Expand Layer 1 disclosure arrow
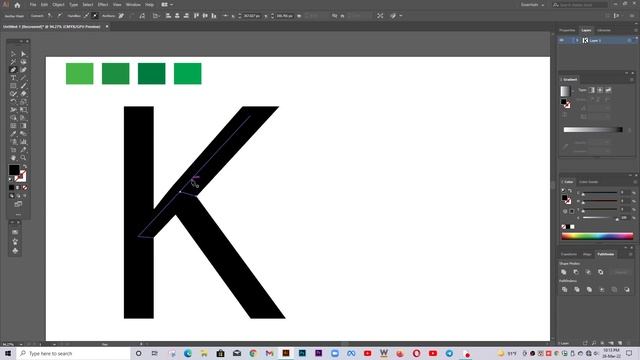 (x=577, y=40)
